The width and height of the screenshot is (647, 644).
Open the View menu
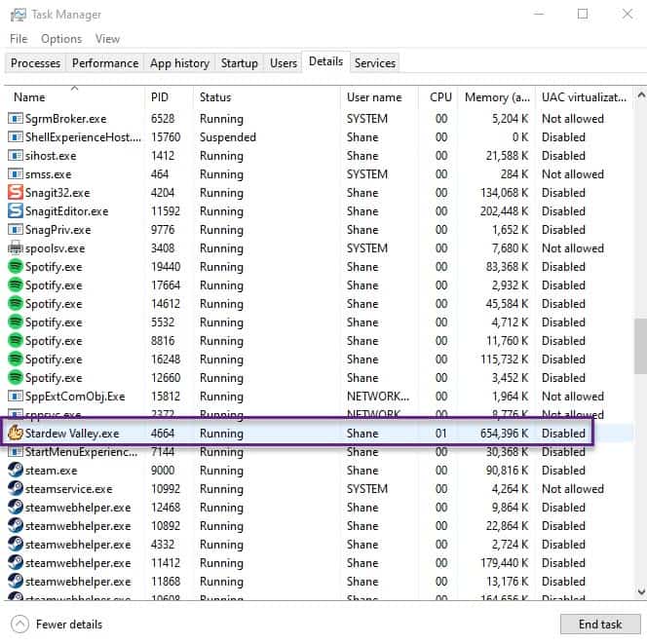point(107,39)
